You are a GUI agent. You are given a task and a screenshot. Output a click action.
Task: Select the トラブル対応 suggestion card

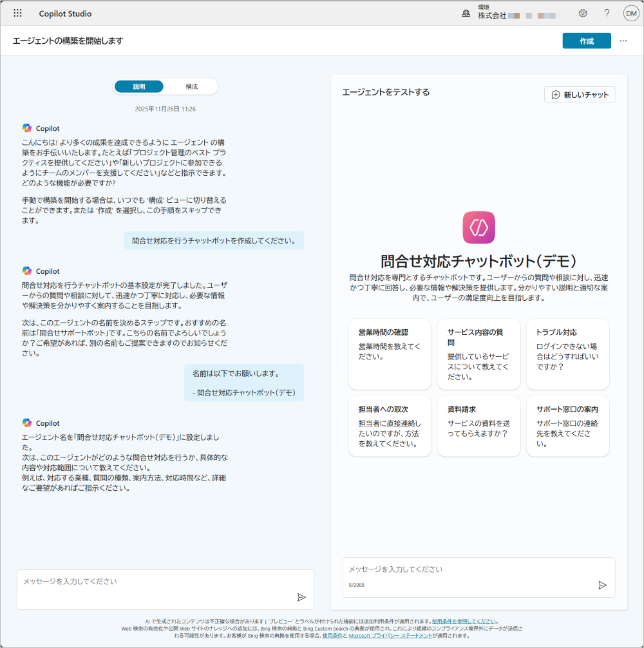click(x=567, y=354)
